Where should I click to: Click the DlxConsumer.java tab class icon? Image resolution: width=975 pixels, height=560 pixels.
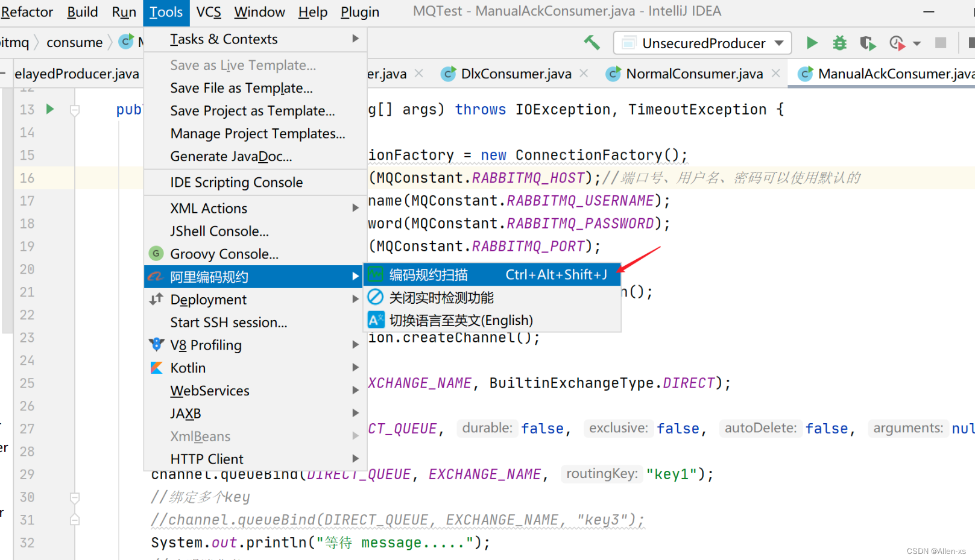[448, 74]
